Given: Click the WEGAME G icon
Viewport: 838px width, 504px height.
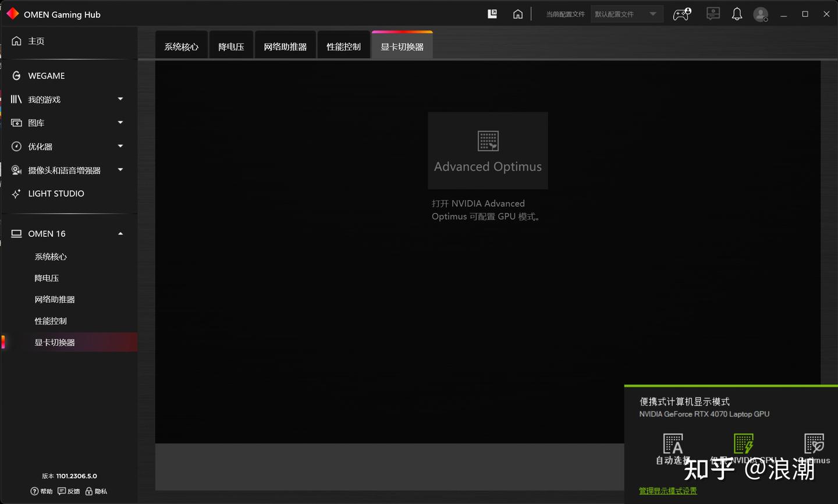Looking at the screenshot, I should (16, 76).
